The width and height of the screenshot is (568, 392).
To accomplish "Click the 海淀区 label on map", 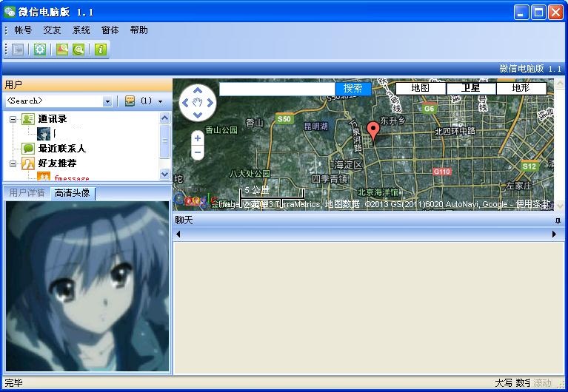I will (x=348, y=165).
